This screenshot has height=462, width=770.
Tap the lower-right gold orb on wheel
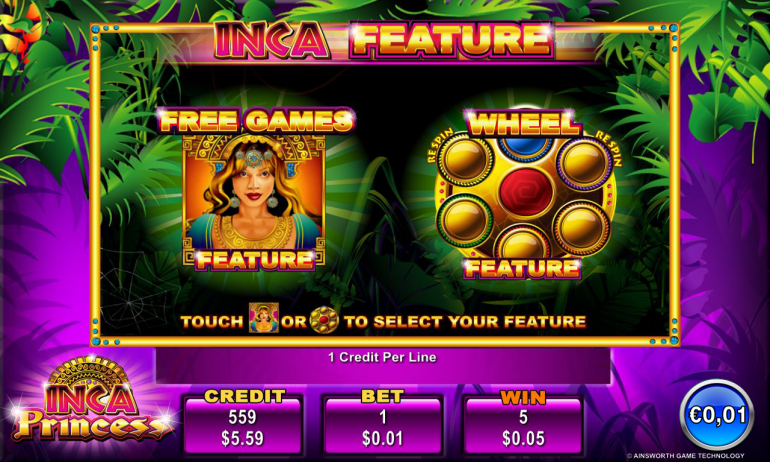[581, 227]
